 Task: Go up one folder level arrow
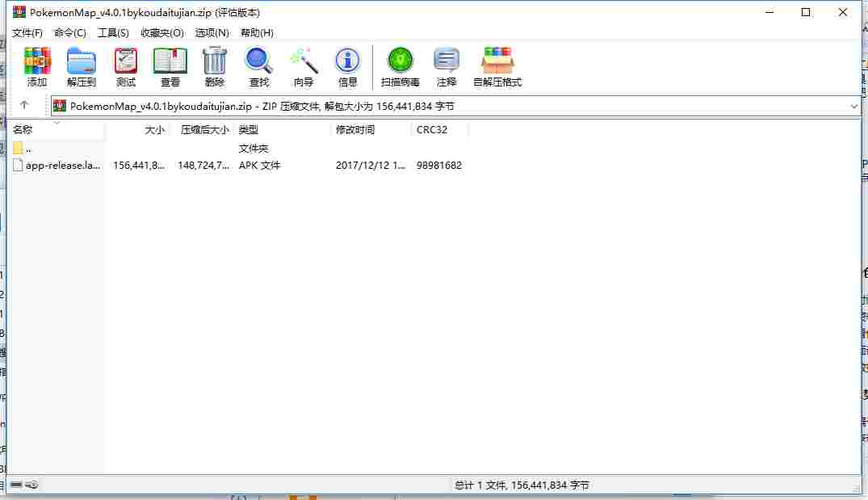pyautogui.click(x=23, y=105)
